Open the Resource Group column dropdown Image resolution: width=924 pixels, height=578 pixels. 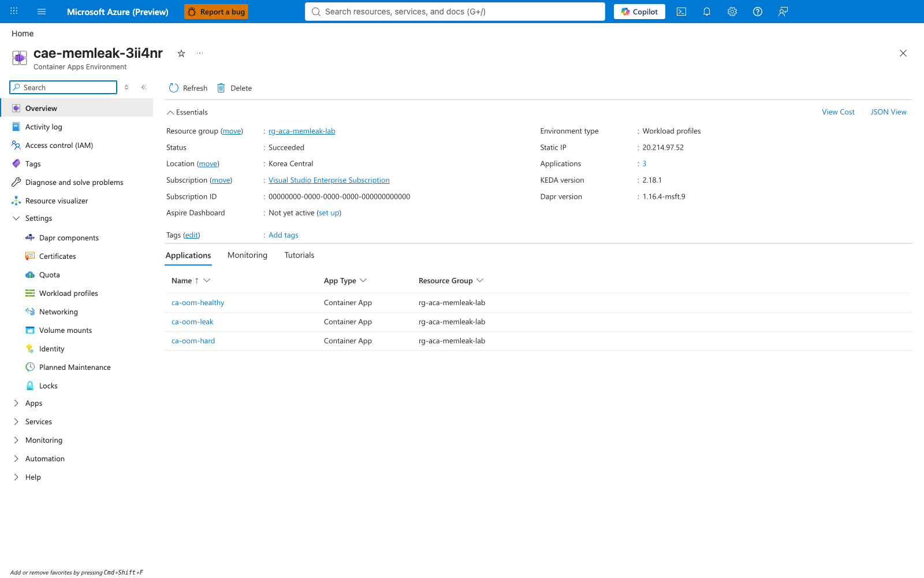[x=480, y=280]
